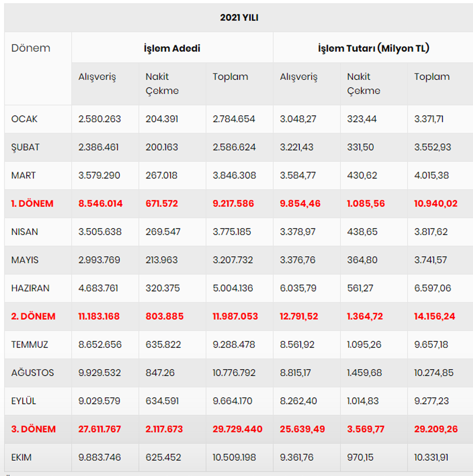The height and width of the screenshot is (476, 473).
Task: Select the AĞUSTOS row label
Action: (x=32, y=373)
